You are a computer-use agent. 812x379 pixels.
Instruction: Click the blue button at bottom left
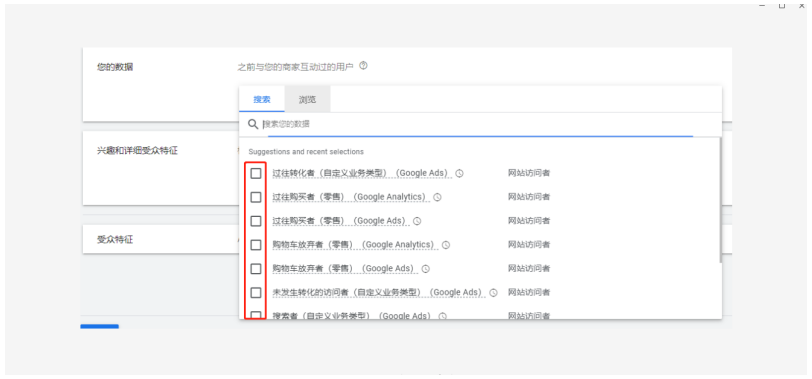point(99,327)
